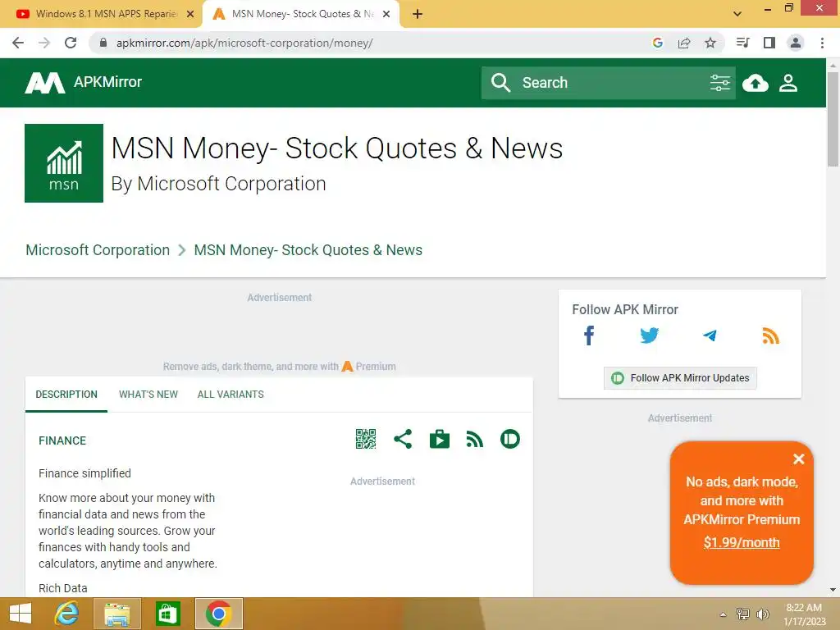Click the padlock site info icon
The width and height of the screenshot is (840, 630).
click(x=103, y=43)
